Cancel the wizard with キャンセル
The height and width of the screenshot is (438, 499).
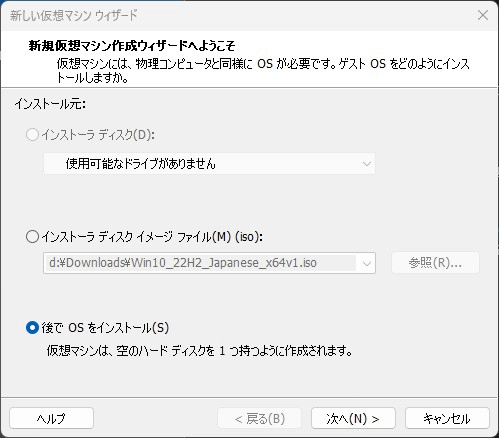(447, 418)
